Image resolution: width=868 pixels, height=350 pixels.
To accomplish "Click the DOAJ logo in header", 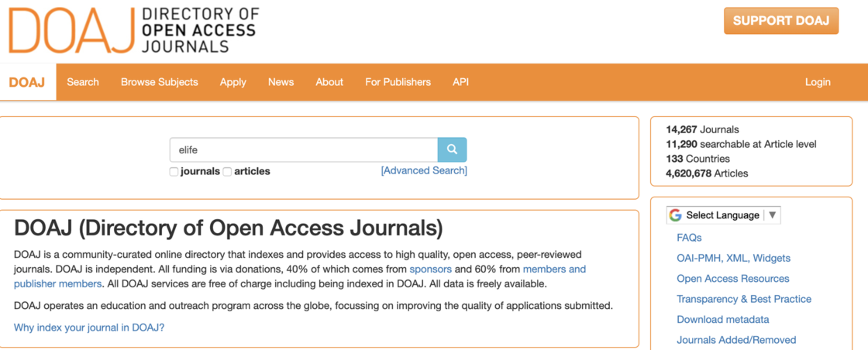I will coord(133,29).
